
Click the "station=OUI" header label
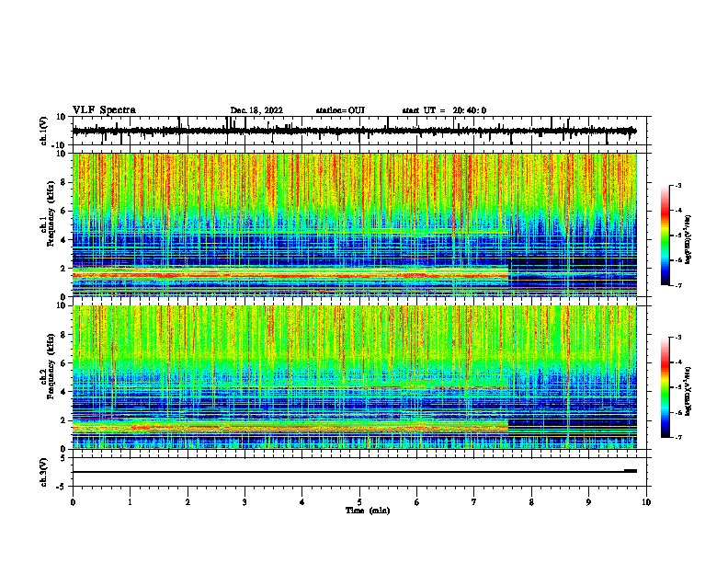[x=340, y=110]
